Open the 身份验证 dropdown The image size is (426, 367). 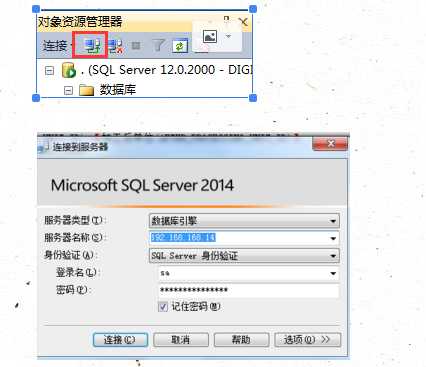coord(244,256)
